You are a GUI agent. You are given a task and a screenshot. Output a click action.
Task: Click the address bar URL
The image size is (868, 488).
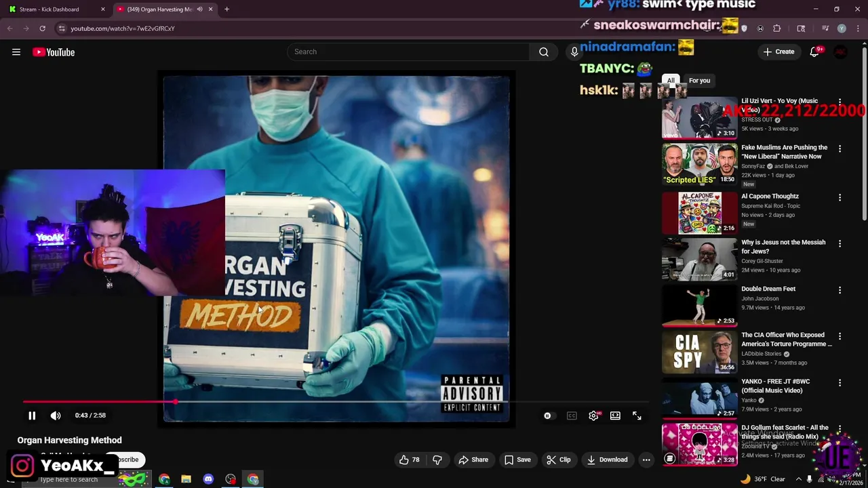[x=123, y=28]
